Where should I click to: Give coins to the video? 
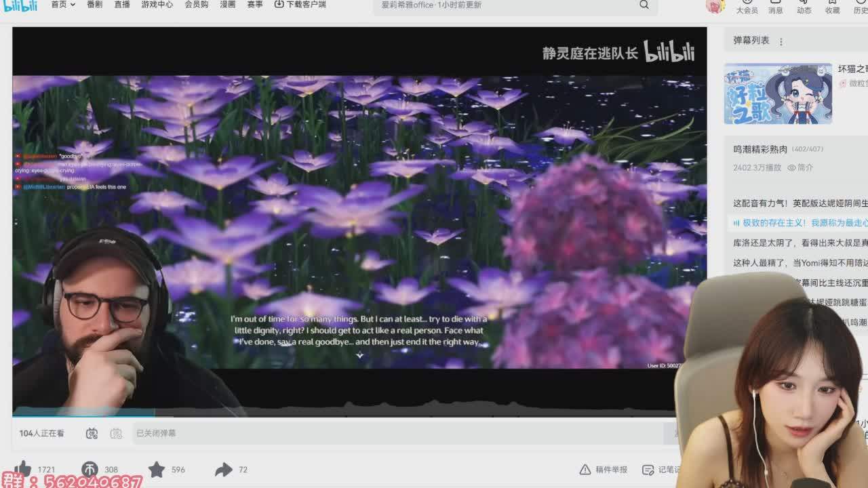90,469
